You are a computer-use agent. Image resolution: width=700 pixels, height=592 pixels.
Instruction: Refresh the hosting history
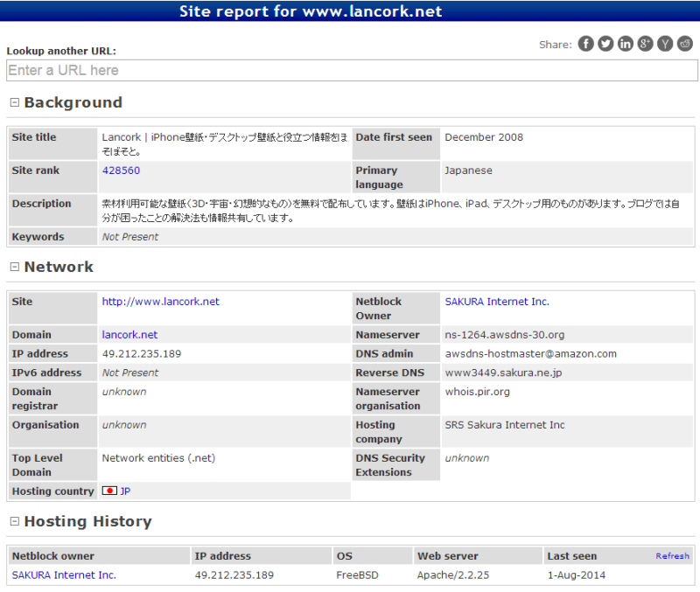[x=672, y=556]
